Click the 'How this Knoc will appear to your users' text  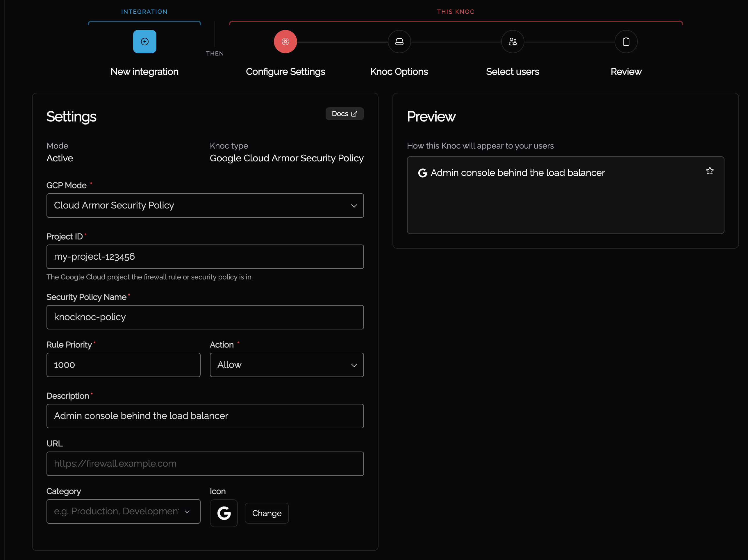point(480,146)
